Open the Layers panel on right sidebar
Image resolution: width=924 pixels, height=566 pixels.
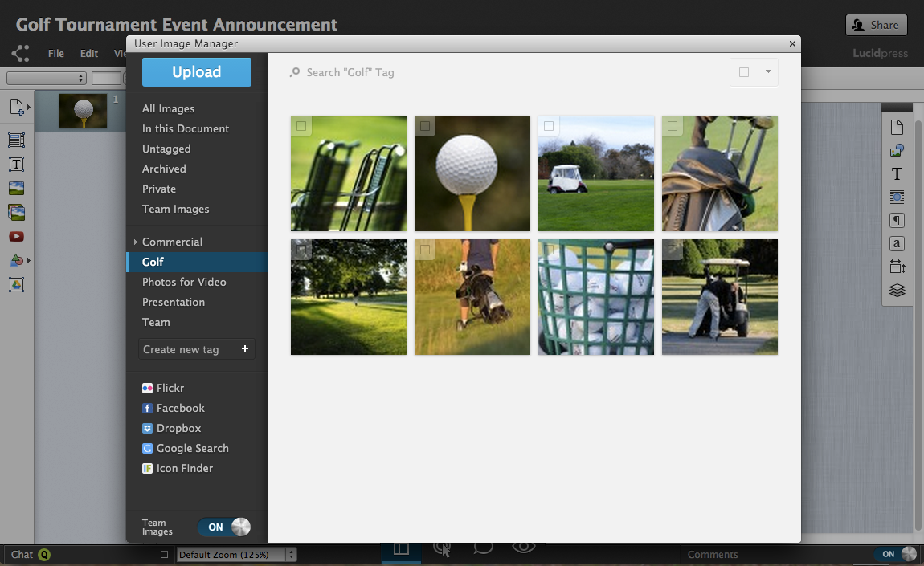897,290
